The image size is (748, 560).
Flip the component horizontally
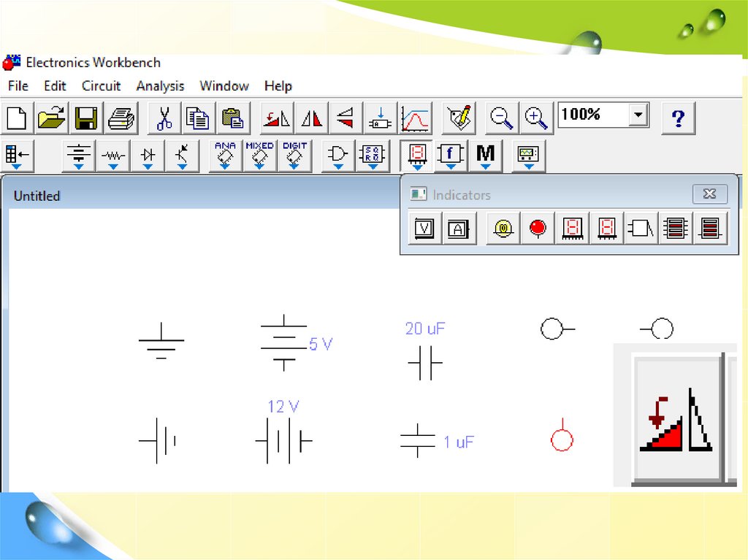[311, 118]
